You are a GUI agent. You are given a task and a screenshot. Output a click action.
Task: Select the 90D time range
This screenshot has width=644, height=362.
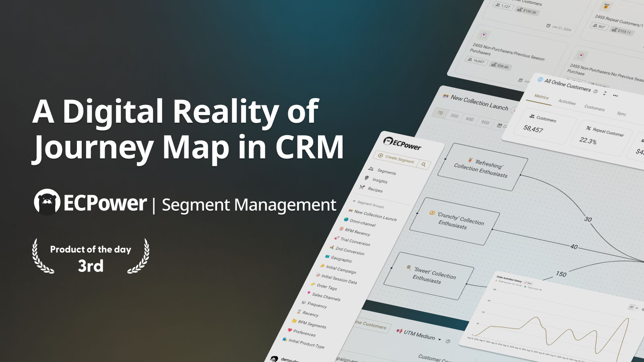click(x=485, y=122)
